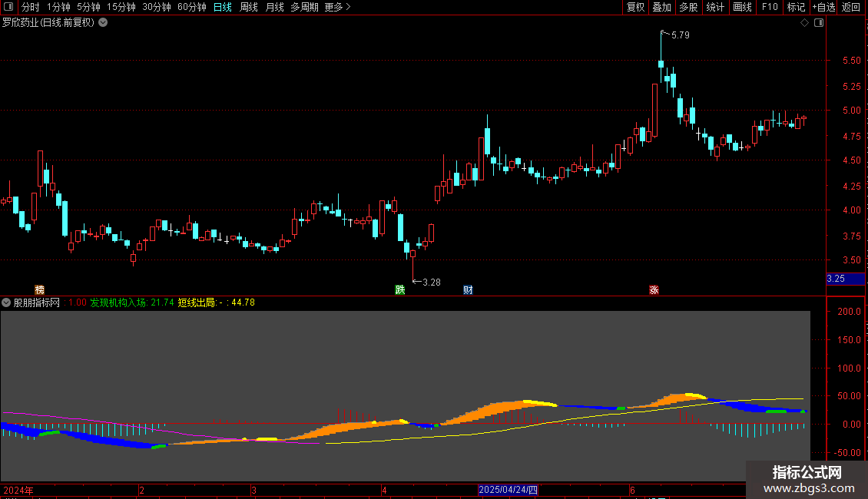Click the 涨 marker icon

click(654, 290)
